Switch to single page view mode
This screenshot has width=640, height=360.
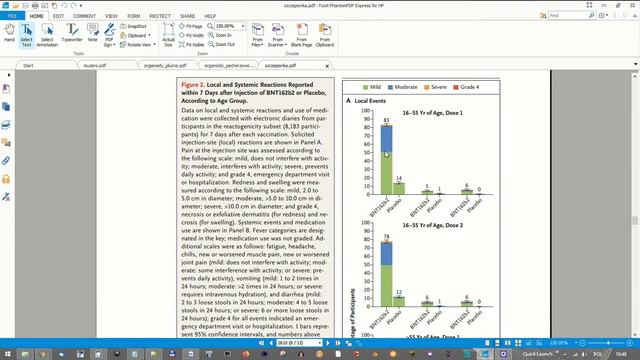(x=487, y=343)
